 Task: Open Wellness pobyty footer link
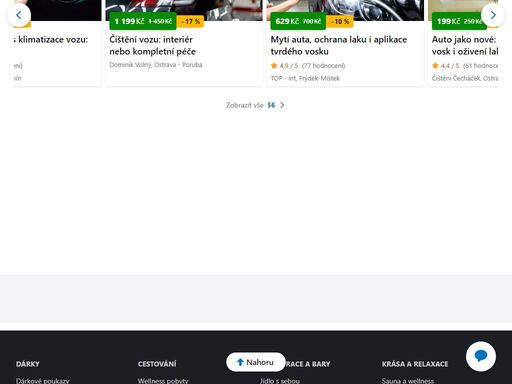(x=163, y=381)
